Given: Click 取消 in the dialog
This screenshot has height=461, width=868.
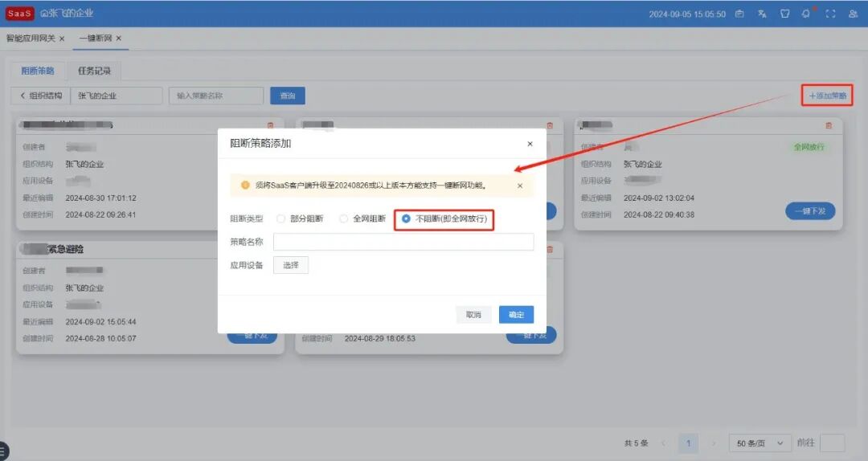Looking at the screenshot, I should pos(473,314).
